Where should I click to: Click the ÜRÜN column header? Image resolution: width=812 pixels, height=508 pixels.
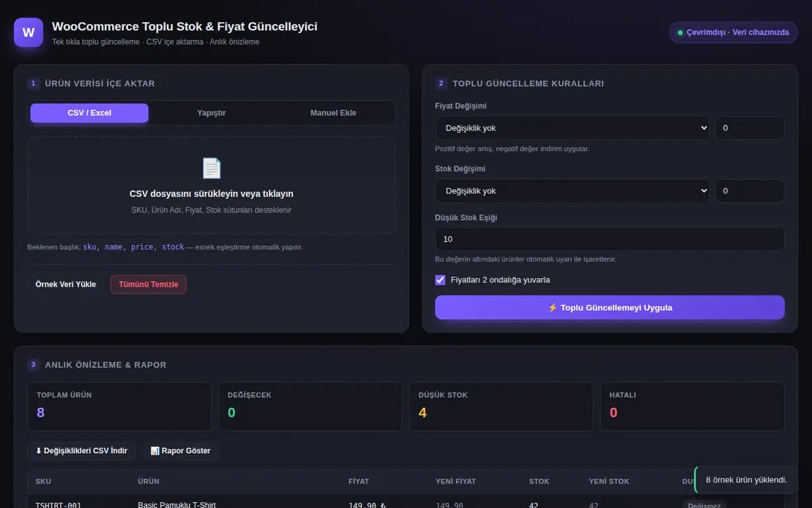point(149,482)
